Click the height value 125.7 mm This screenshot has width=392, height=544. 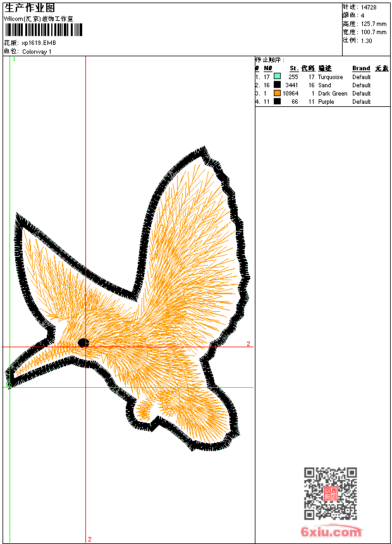tap(374, 24)
